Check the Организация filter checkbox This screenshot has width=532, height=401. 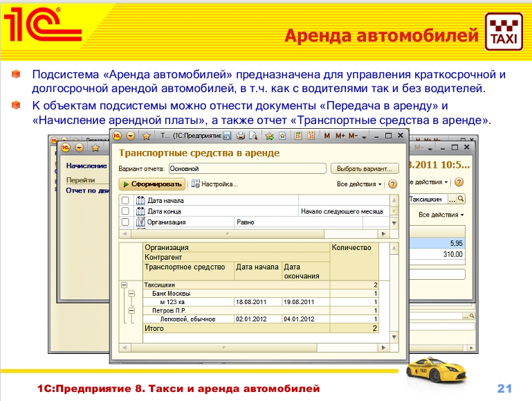125,222
